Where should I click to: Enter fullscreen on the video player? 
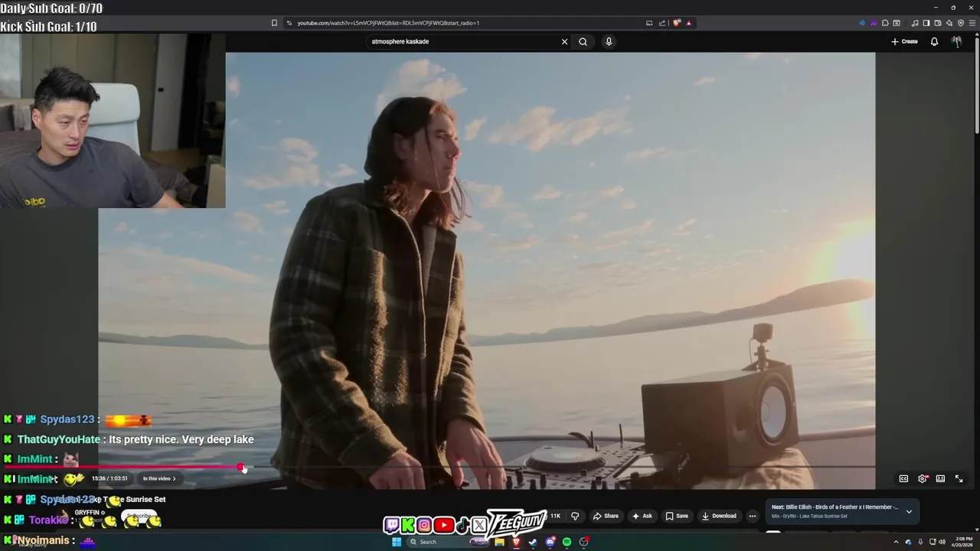[959, 478]
